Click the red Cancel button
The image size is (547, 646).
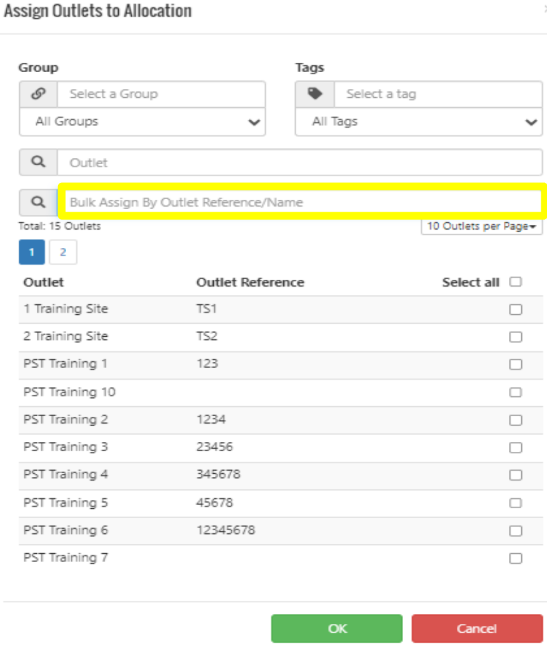477,628
